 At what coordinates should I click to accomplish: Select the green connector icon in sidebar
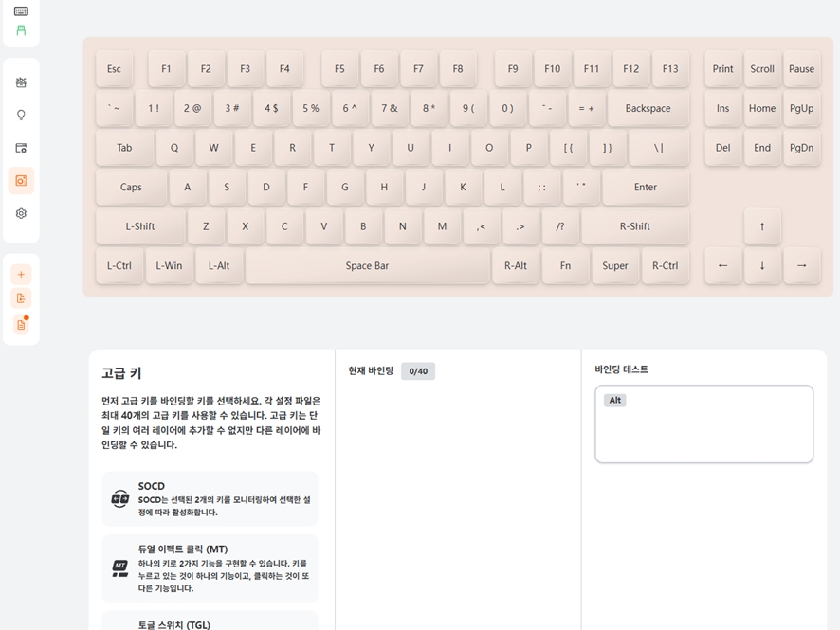[x=21, y=30]
